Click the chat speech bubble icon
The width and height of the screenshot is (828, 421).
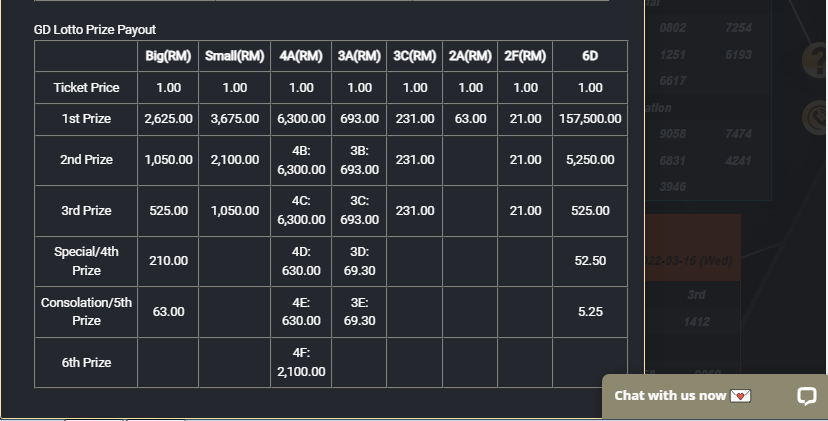(806, 396)
